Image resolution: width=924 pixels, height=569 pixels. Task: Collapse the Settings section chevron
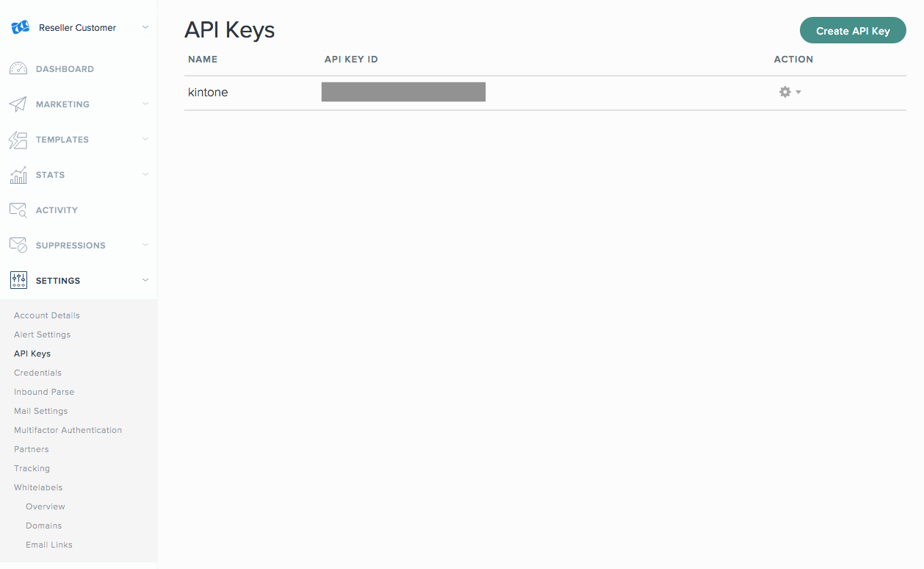(x=145, y=281)
